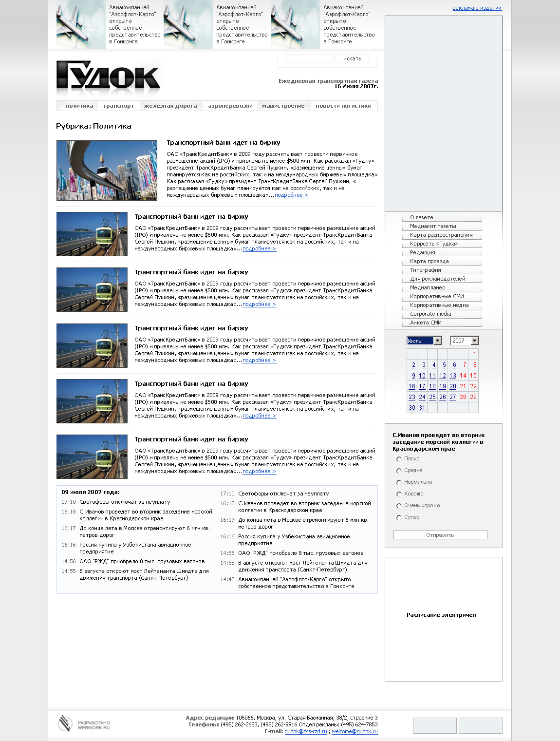Click the first airplane banner image
This screenshot has height=741, width=560.
pos(80,25)
